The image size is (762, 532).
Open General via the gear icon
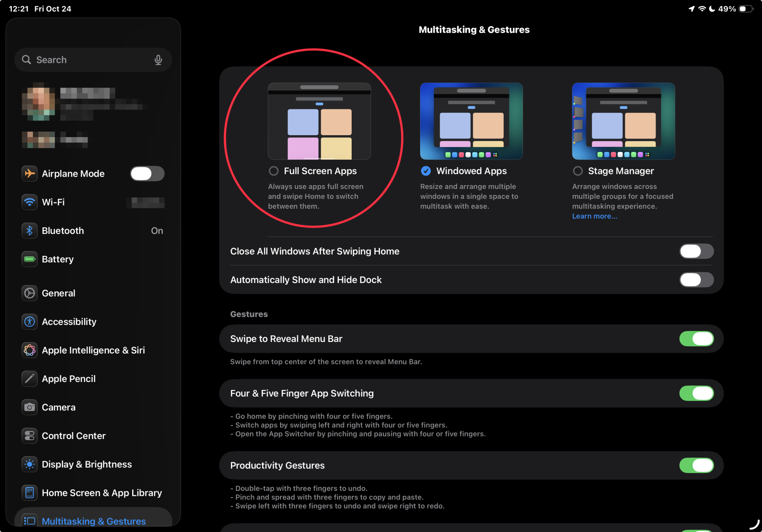30,293
